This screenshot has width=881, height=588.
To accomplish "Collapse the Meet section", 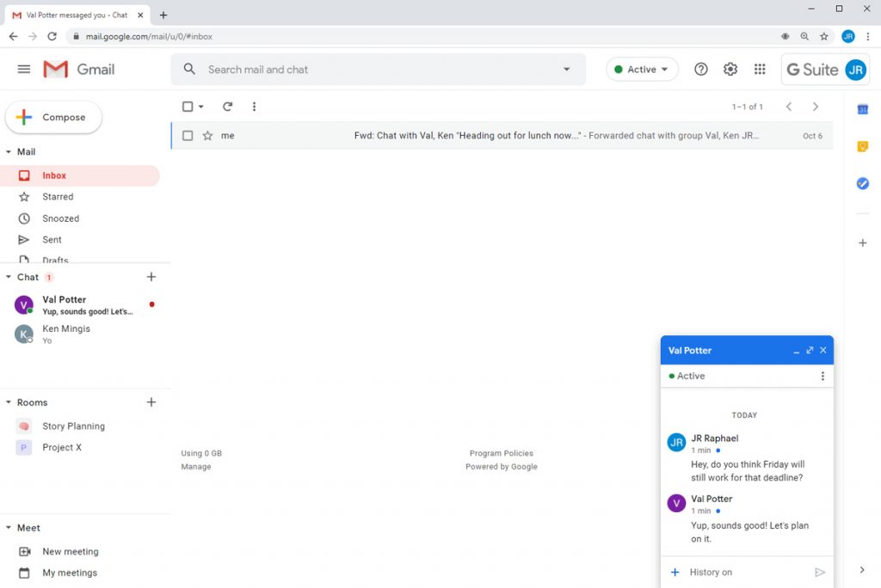I will click(x=9, y=527).
